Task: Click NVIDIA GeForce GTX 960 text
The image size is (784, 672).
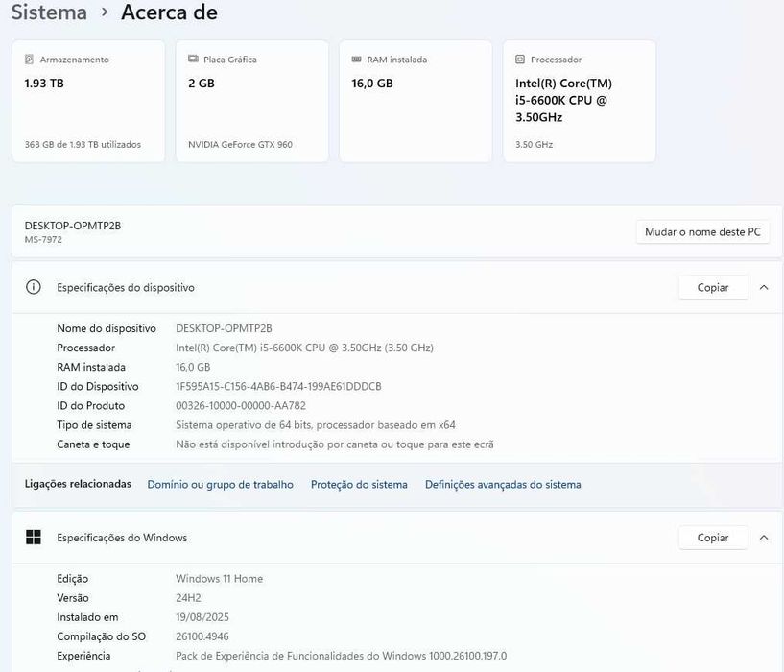Action: pyautogui.click(x=241, y=145)
